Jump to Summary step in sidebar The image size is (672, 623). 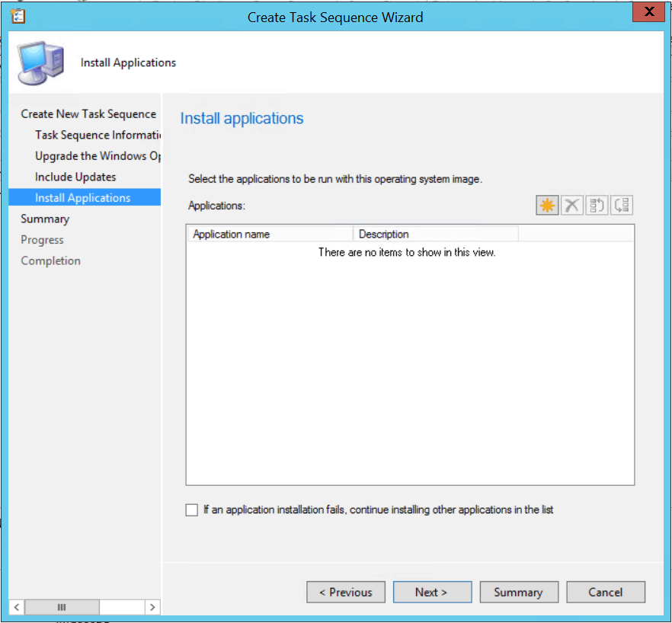pos(45,219)
